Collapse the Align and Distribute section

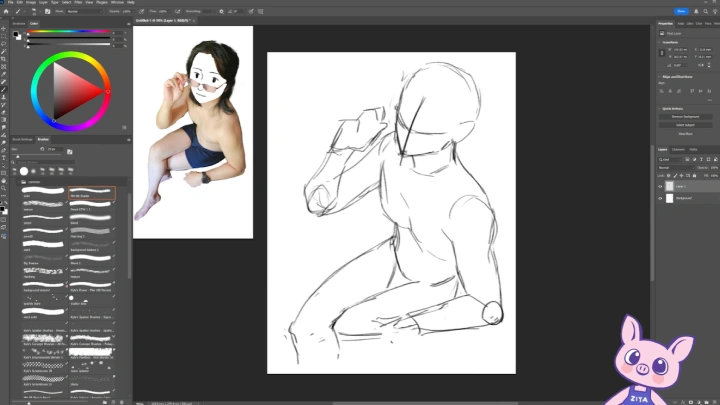[x=659, y=77]
